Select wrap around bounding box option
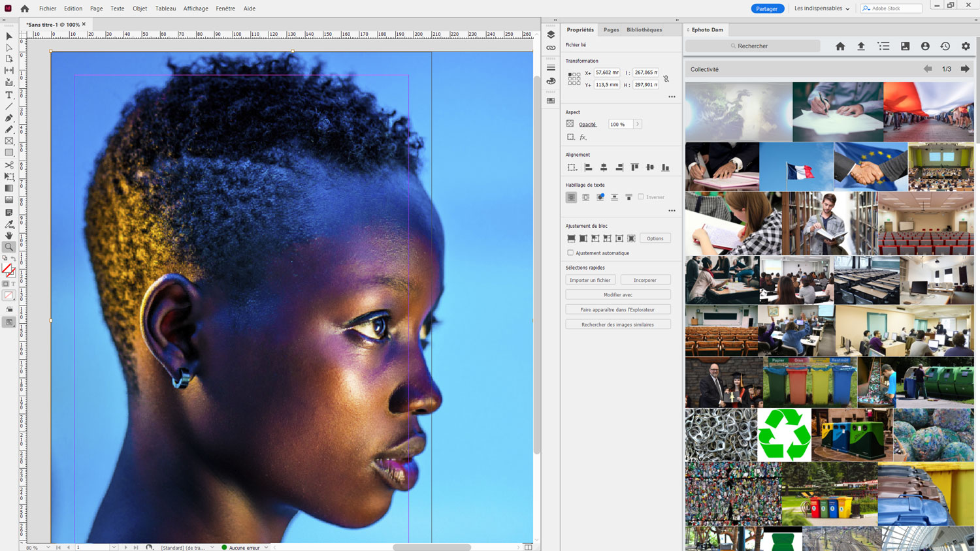This screenshot has width=980, height=551. click(586, 197)
